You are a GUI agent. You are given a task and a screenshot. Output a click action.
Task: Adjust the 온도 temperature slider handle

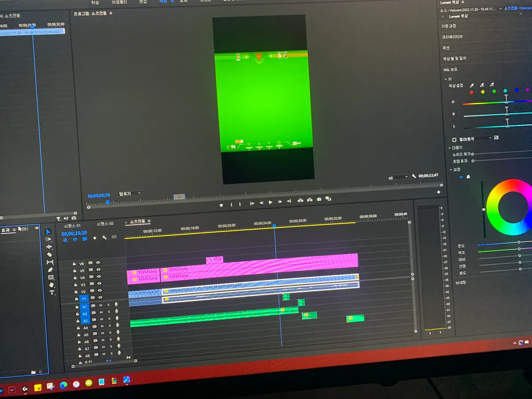click(x=519, y=243)
